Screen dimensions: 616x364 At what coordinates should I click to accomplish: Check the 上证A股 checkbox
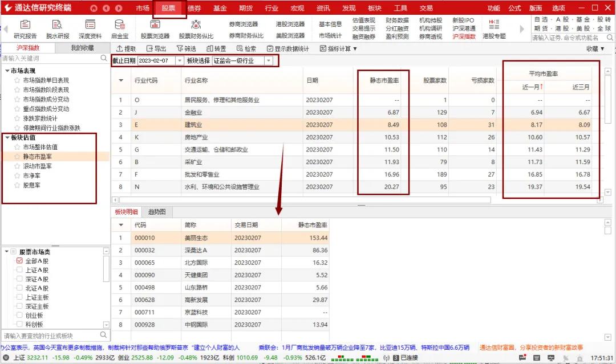tap(19, 269)
